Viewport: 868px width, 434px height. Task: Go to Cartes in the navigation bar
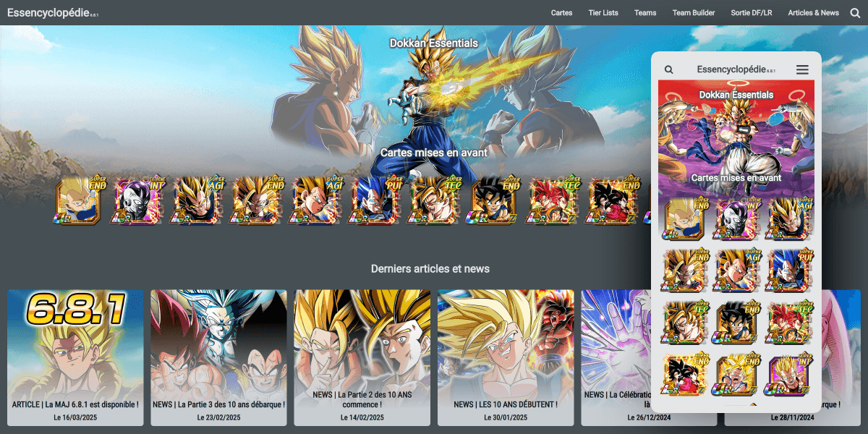coord(561,12)
